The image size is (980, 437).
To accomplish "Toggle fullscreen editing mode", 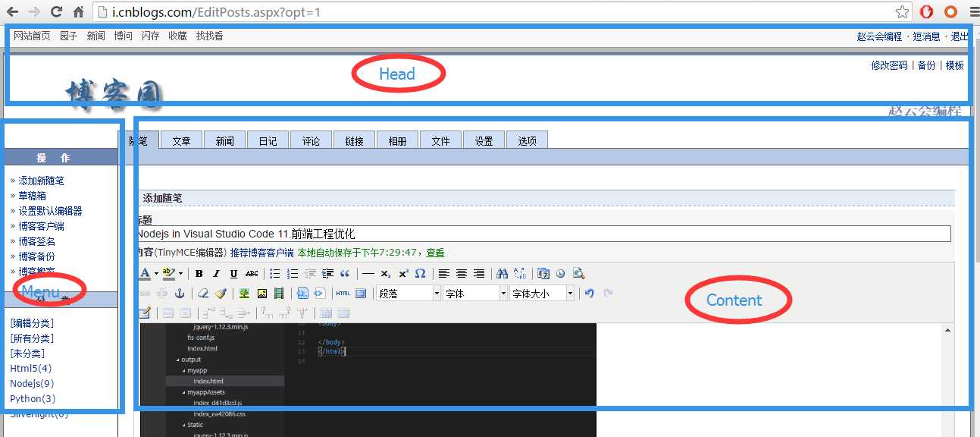I will click(360, 294).
